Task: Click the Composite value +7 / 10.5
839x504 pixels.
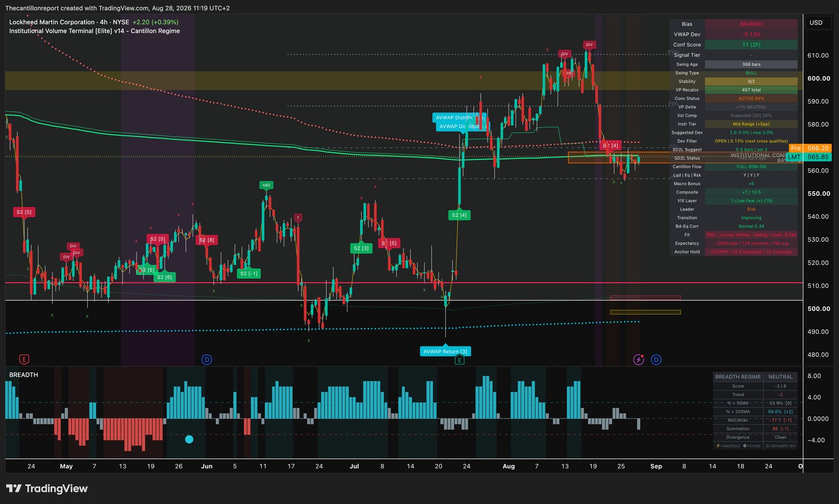Action: click(x=751, y=192)
